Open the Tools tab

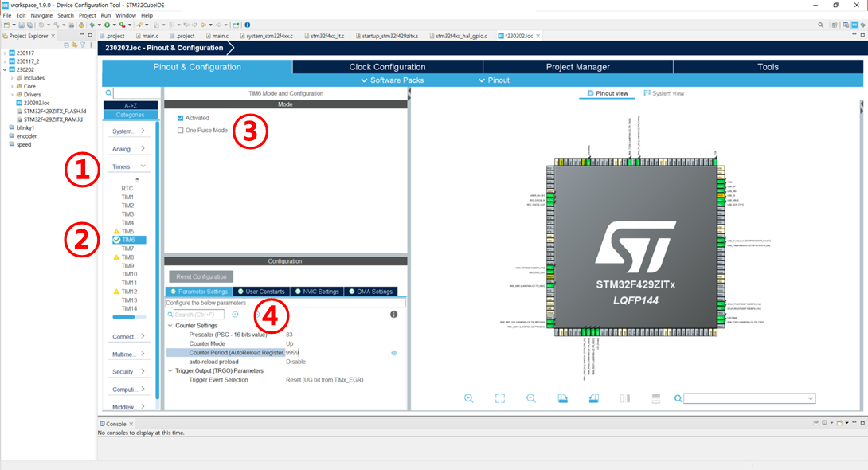pyautogui.click(x=768, y=66)
